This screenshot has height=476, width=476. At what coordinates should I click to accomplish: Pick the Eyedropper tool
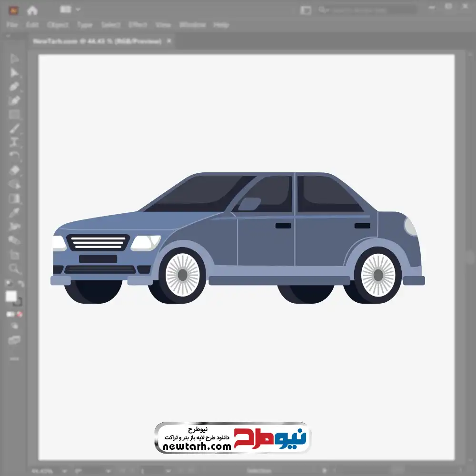pos(14,212)
